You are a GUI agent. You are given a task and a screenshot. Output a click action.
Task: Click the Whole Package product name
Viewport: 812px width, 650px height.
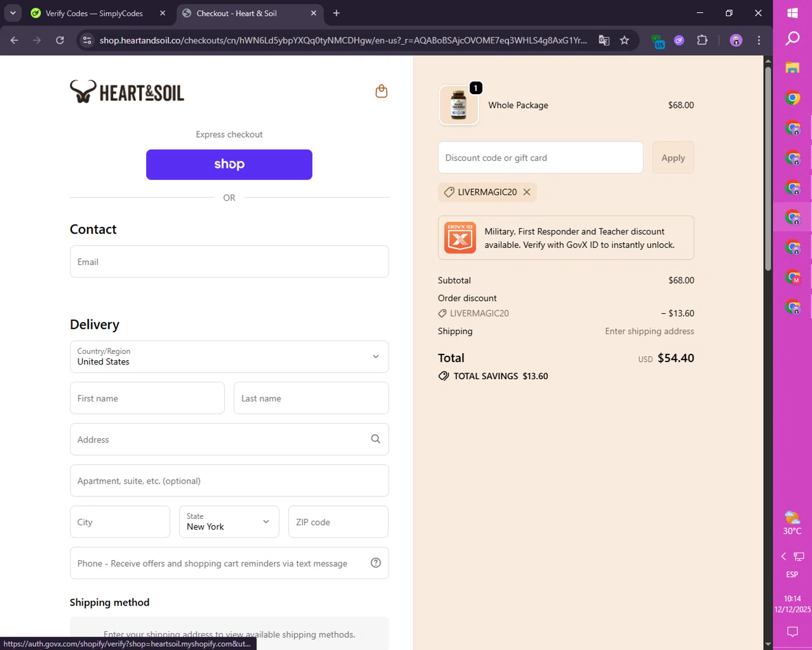point(518,105)
